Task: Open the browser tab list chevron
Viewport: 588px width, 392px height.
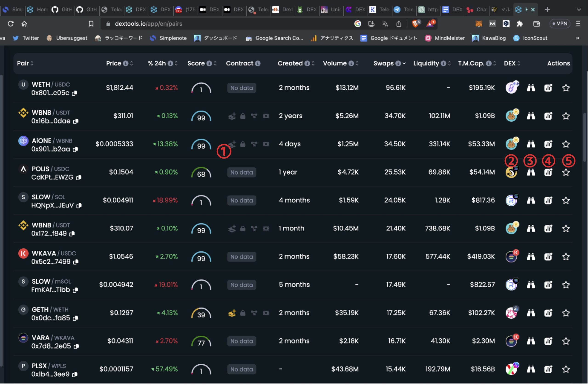Action: coord(579,9)
